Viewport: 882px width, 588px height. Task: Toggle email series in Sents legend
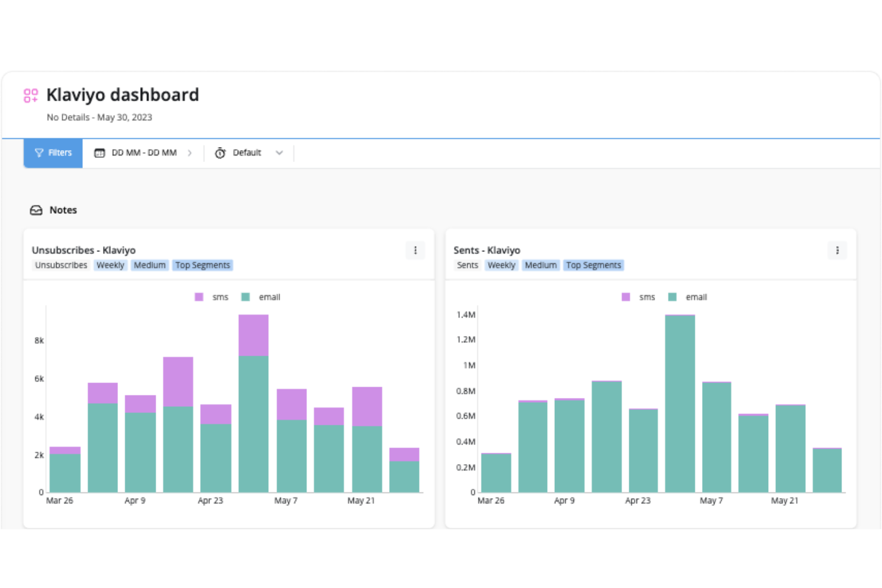(672, 297)
